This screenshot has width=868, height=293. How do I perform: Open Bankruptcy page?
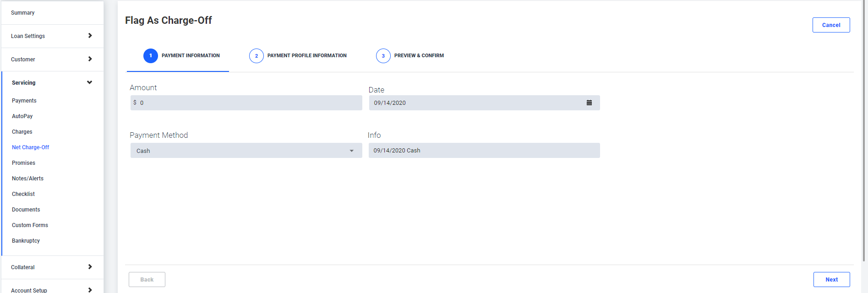coord(26,241)
